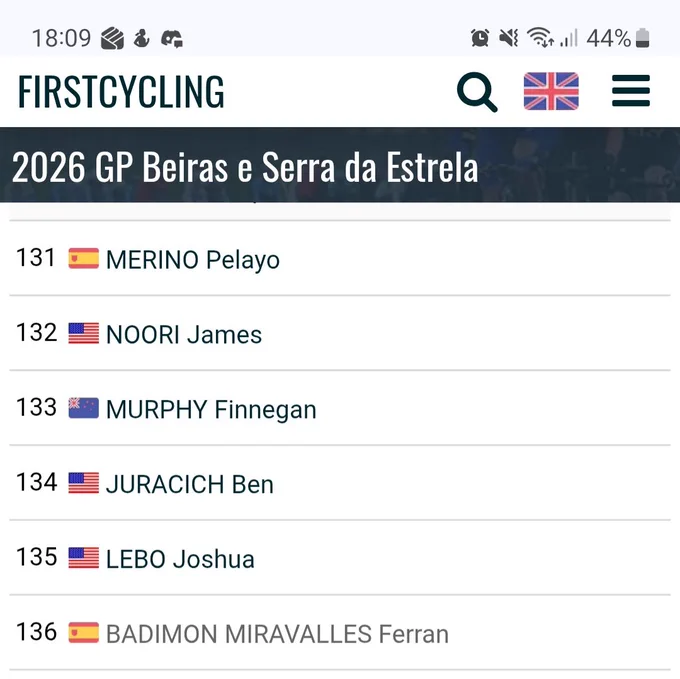Tap US flag beside LEBO Joshua
680x679 pixels.
84,558
